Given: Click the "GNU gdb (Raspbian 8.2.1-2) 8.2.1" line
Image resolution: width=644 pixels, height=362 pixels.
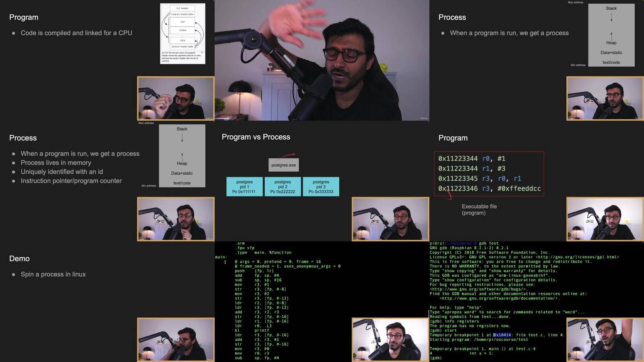Looking at the screenshot, I should [469, 248].
